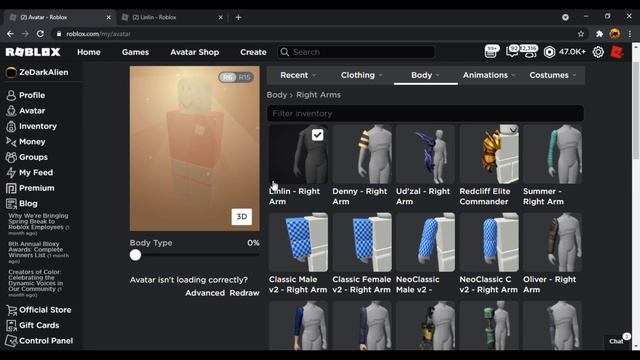Open Home in the top navigation
640x360 pixels.
tap(89, 52)
